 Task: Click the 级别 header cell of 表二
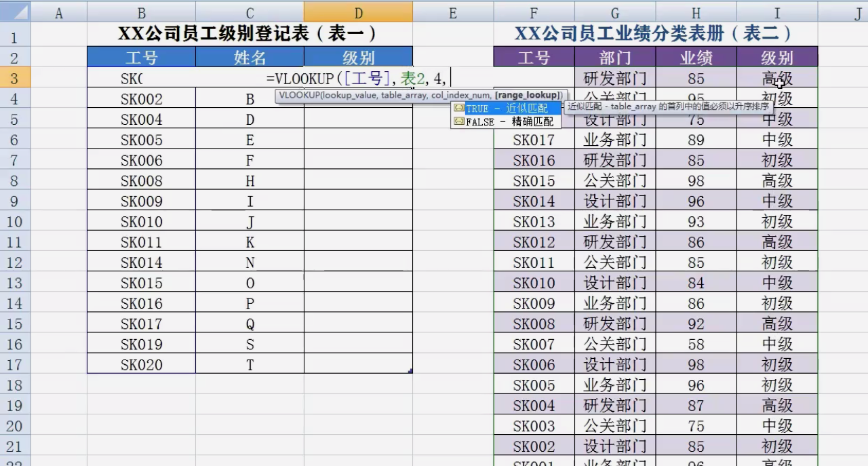777,58
